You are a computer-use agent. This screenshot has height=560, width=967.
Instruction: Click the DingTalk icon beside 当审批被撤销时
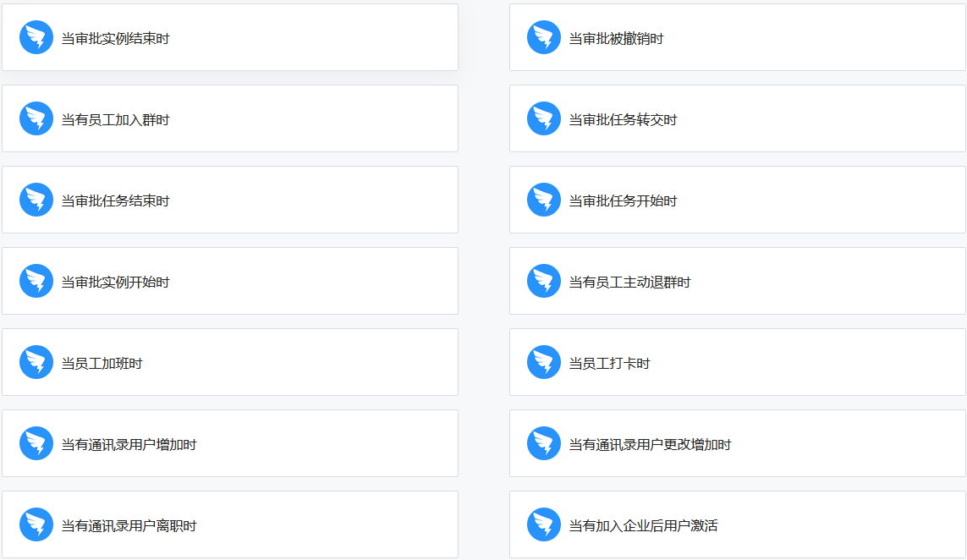pos(544,37)
